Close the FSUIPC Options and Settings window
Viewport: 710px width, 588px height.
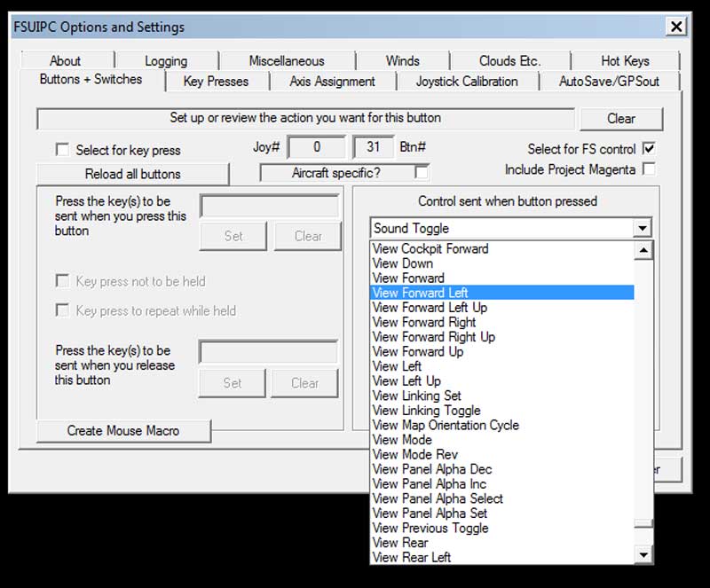(676, 27)
